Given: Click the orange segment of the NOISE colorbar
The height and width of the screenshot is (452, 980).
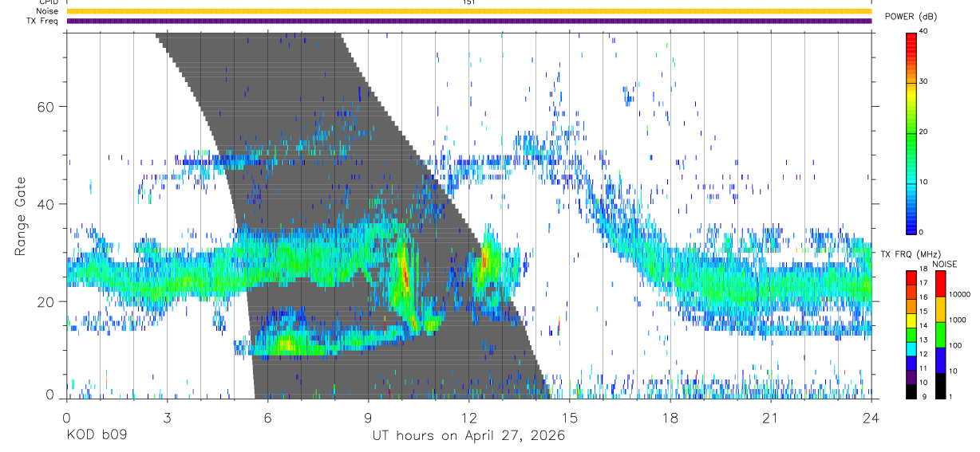Looking at the screenshot, I should (x=940, y=309).
